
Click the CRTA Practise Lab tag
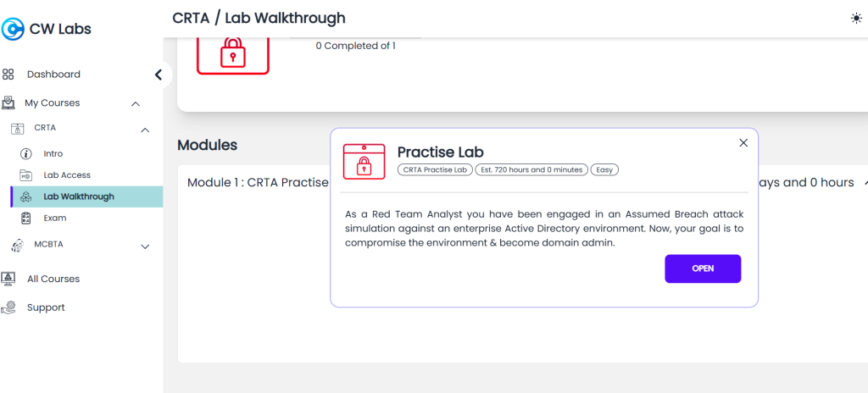point(435,170)
